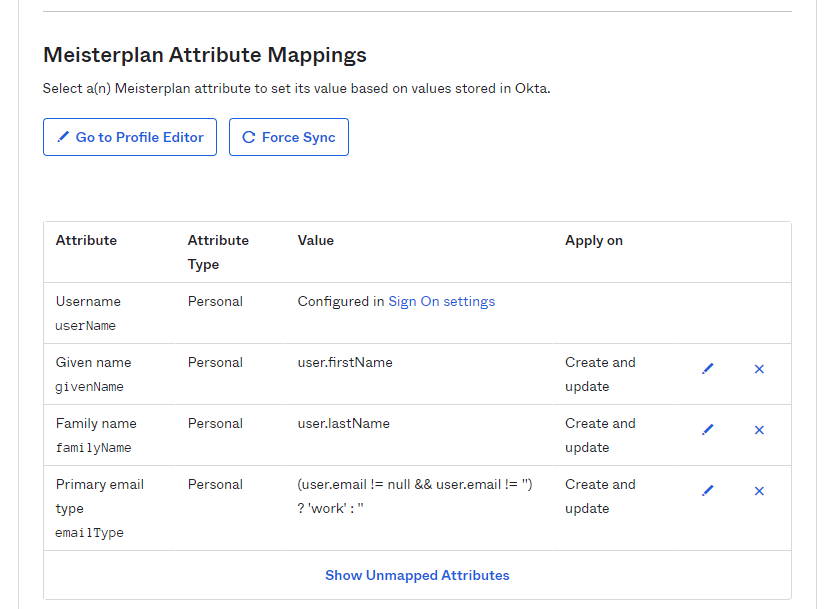Click the Family name label
Viewport: 828px width, 609px height.
[96, 424]
